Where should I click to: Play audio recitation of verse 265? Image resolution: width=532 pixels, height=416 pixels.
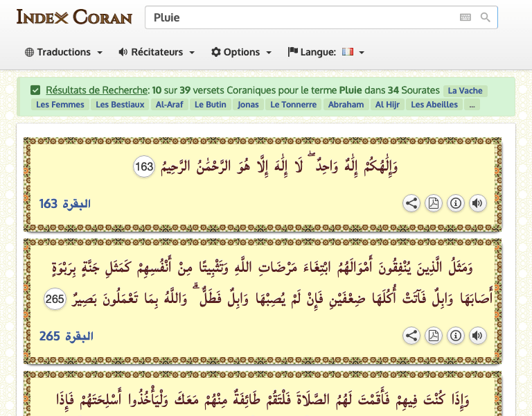tap(477, 336)
